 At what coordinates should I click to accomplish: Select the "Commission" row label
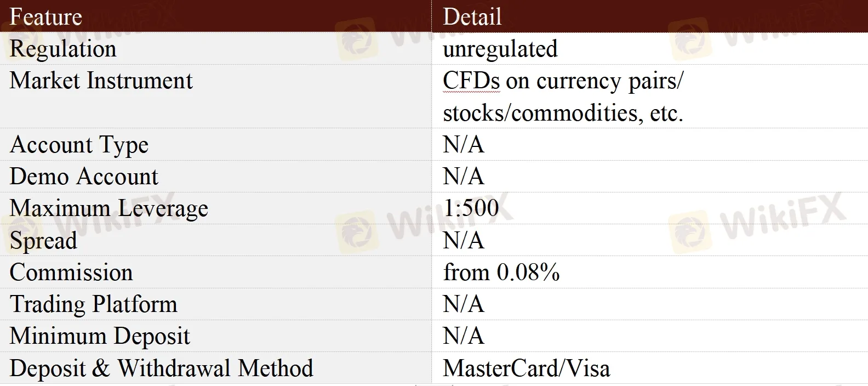[x=71, y=273]
